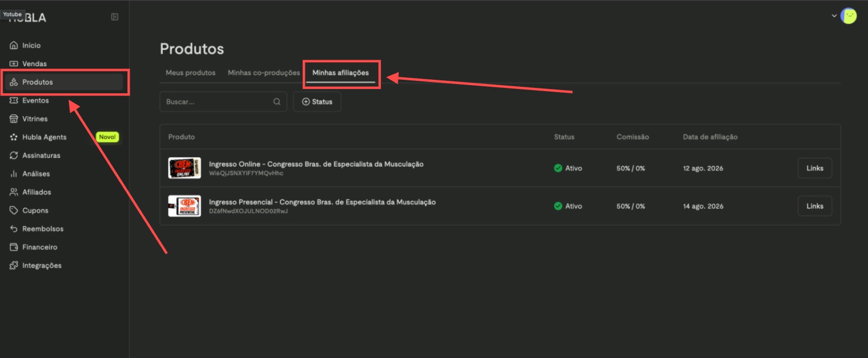Select the Minhas afiliações tab

(x=341, y=73)
